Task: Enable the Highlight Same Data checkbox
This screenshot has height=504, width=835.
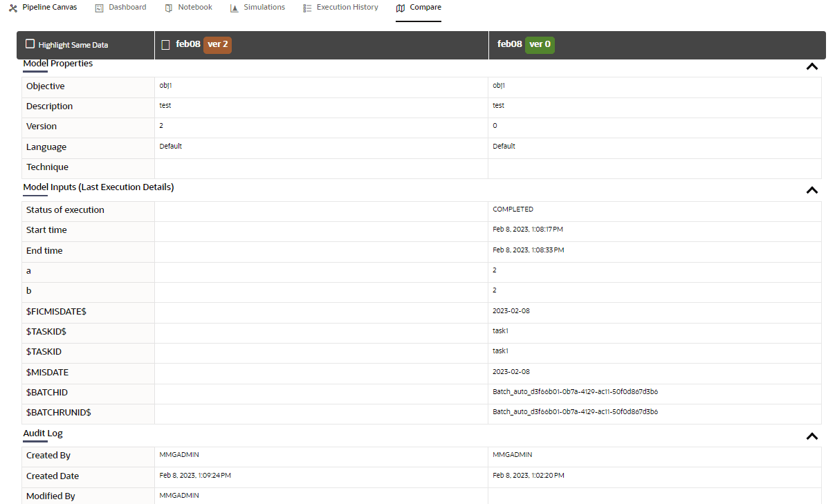Action: 30,43
